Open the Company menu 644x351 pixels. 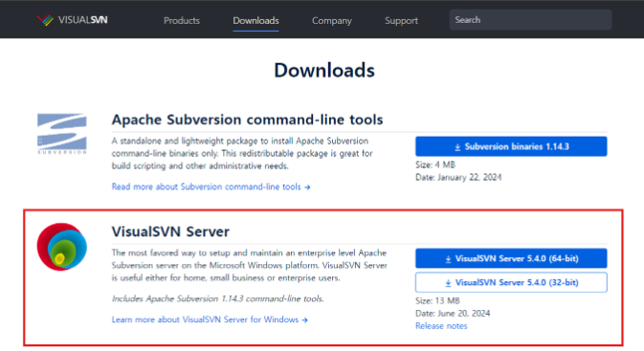coord(332,20)
